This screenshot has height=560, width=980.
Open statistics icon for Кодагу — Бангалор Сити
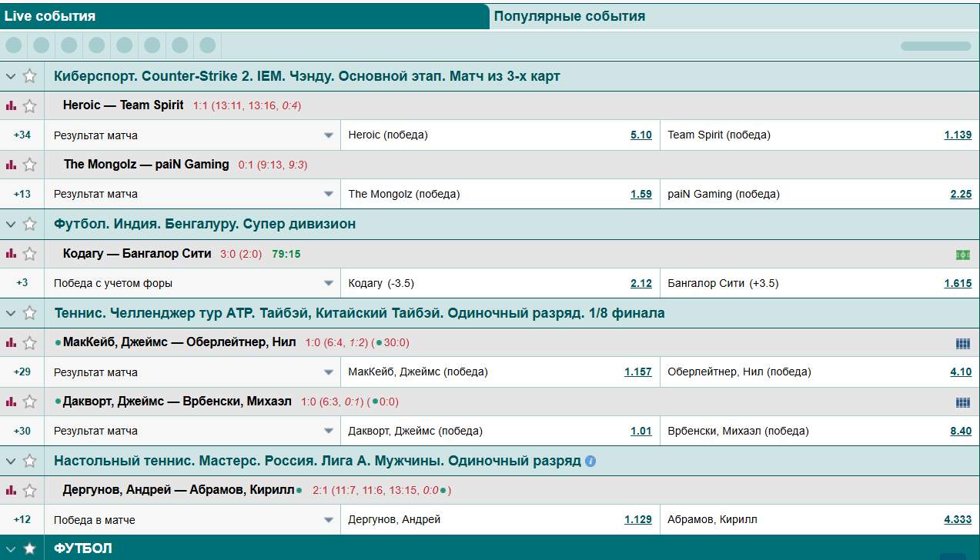click(x=11, y=253)
